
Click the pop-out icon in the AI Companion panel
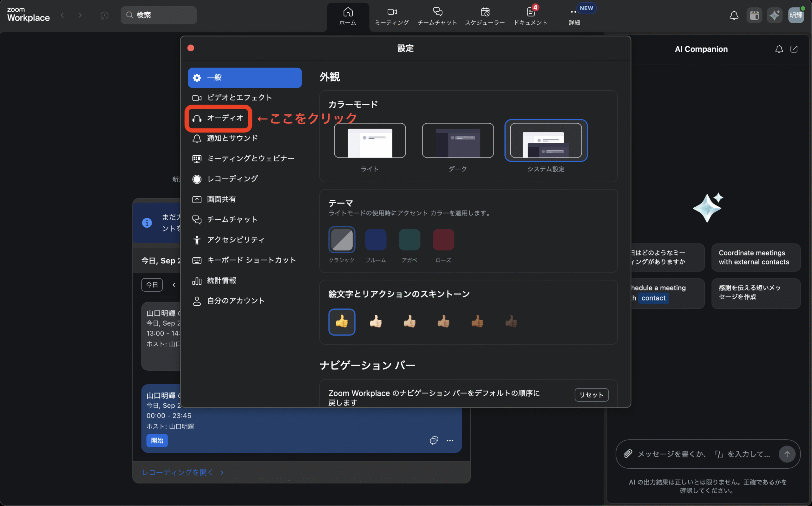tap(794, 49)
